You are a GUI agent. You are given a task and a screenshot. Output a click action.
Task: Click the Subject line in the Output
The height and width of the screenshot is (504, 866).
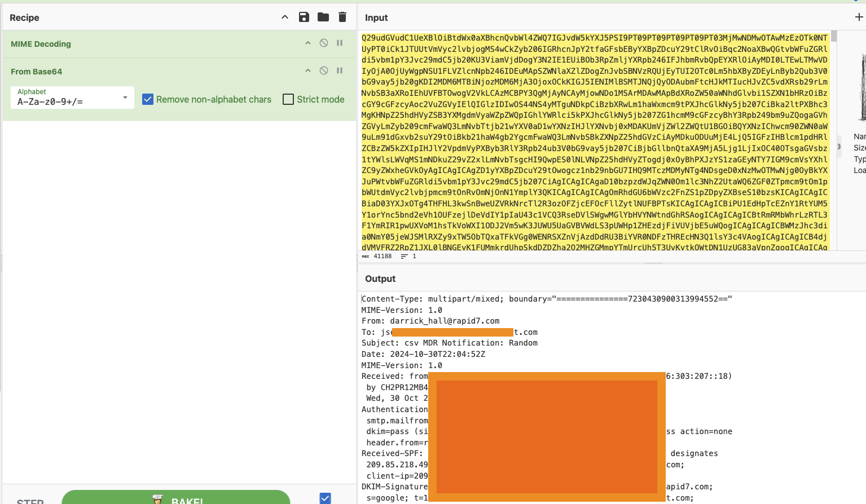449,343
